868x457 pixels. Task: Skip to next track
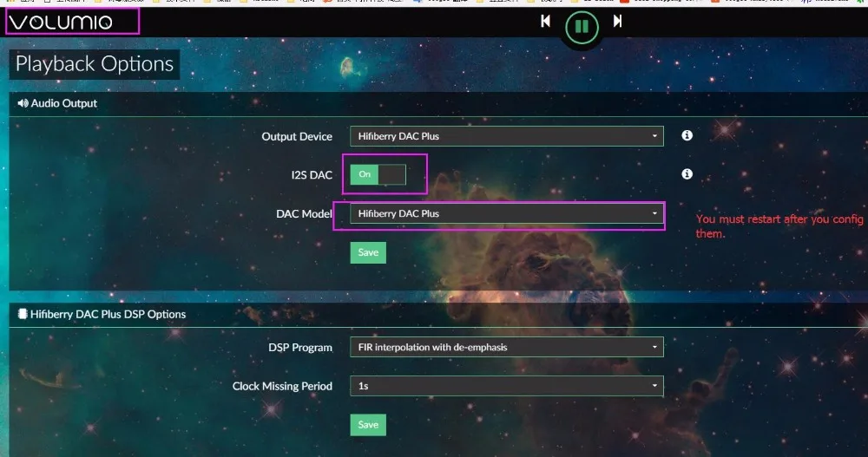click(617, 21)
